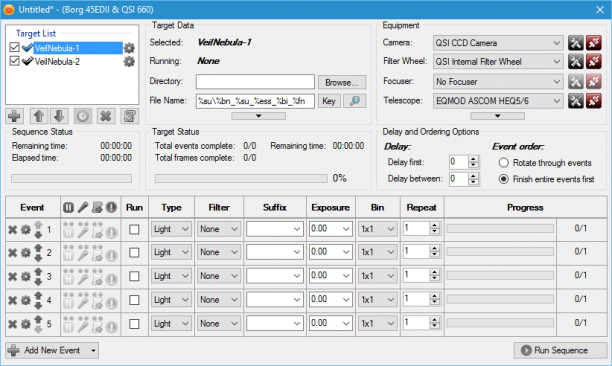Image resolution: width=612 pixels, height=366 pixels.
Task: Click warning column header icon
Action: click(x=112, y=208)
